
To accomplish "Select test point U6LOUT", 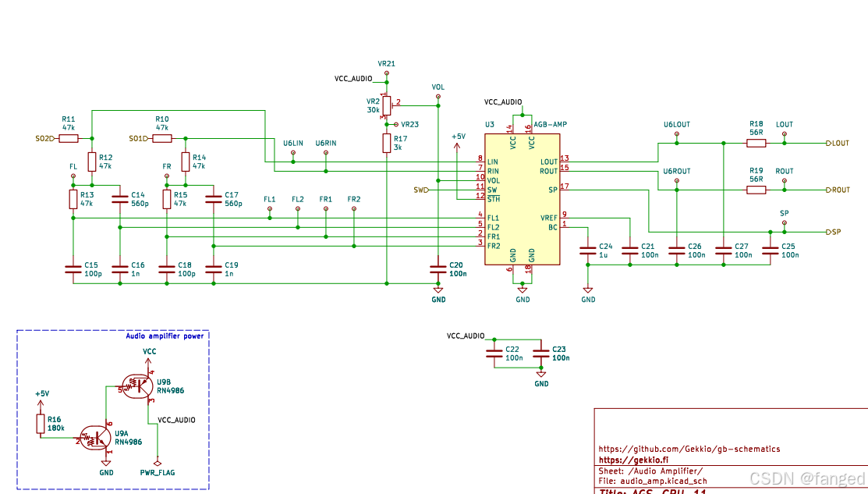I will pyautogui.click(x=676, y=133).
